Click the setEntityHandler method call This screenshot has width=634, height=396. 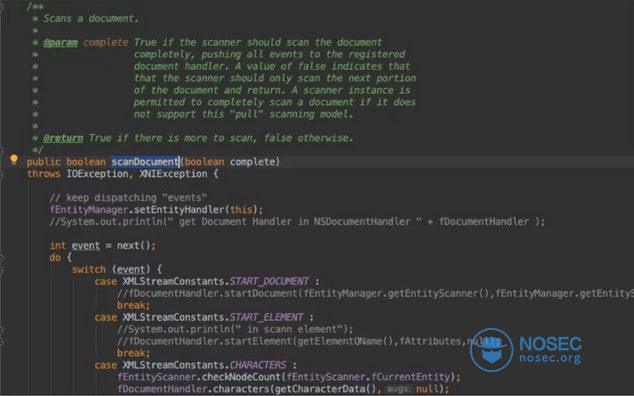(179, 210)
